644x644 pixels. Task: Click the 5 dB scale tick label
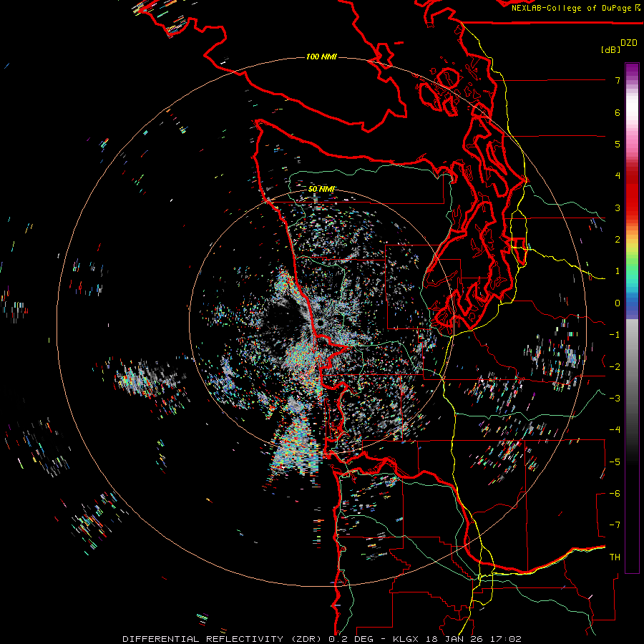click(618, 144)
